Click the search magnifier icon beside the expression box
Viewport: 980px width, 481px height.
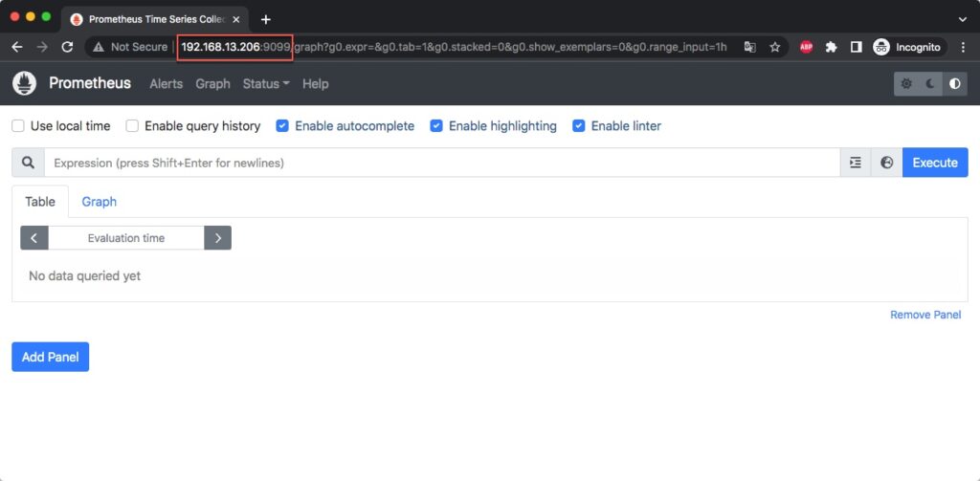coord(28,163)
